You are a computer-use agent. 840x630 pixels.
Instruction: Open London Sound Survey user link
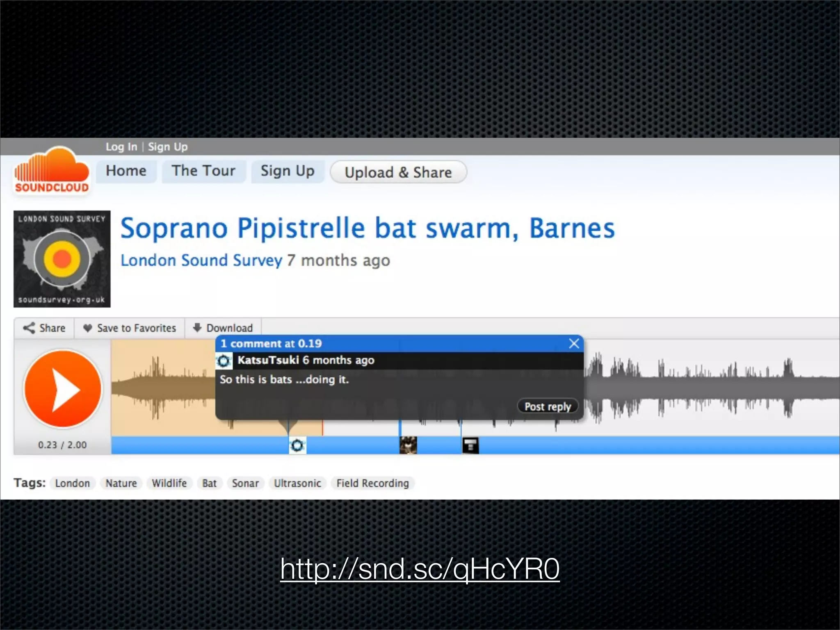(201, 260)
